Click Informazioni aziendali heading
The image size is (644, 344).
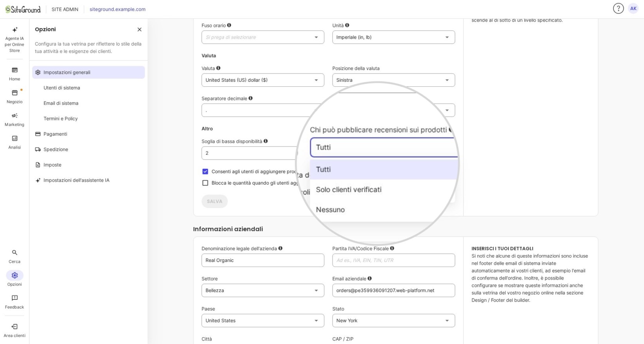click(x=228, y=229)
